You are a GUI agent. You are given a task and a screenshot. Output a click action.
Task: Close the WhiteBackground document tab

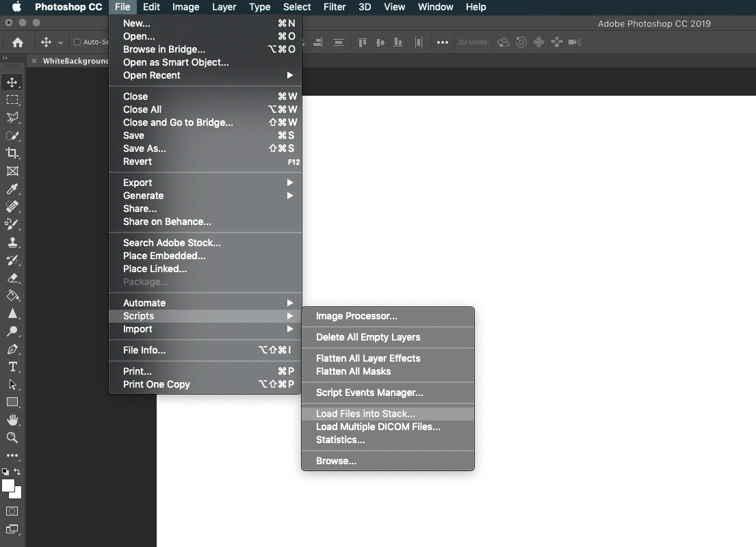tap(34, 61)
